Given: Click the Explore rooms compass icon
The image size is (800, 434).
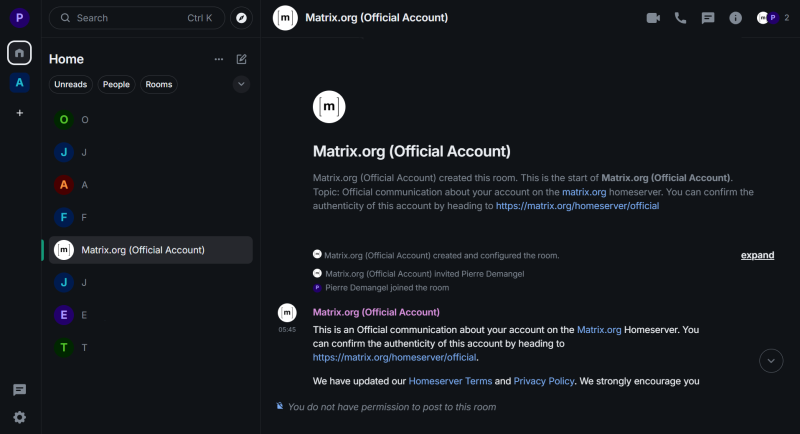Looking at the screenshot, I should [241, 18].
